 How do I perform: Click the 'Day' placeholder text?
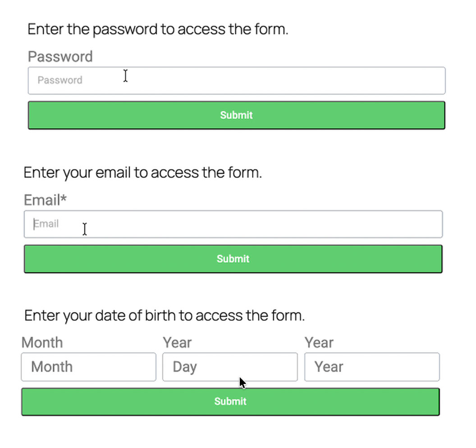point(184,367)
